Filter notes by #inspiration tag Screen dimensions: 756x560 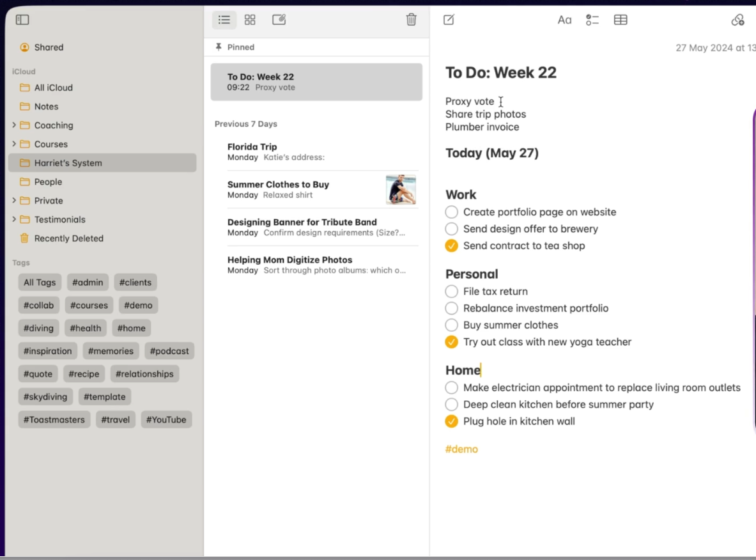pos(47,351)
